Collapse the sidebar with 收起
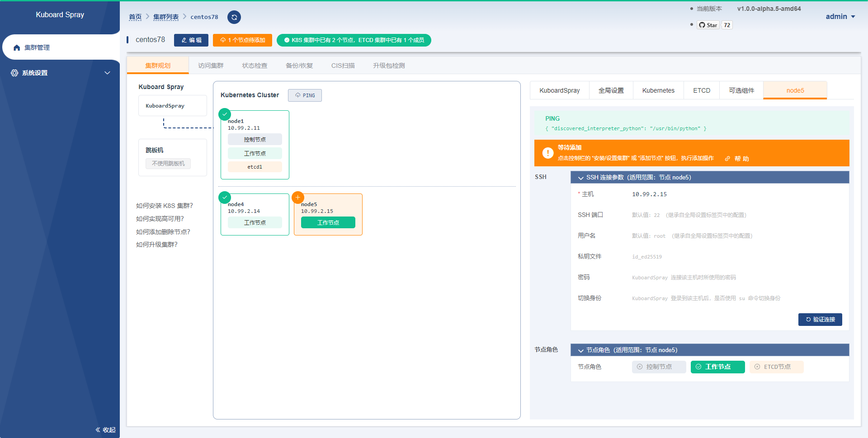 point(105,430)
